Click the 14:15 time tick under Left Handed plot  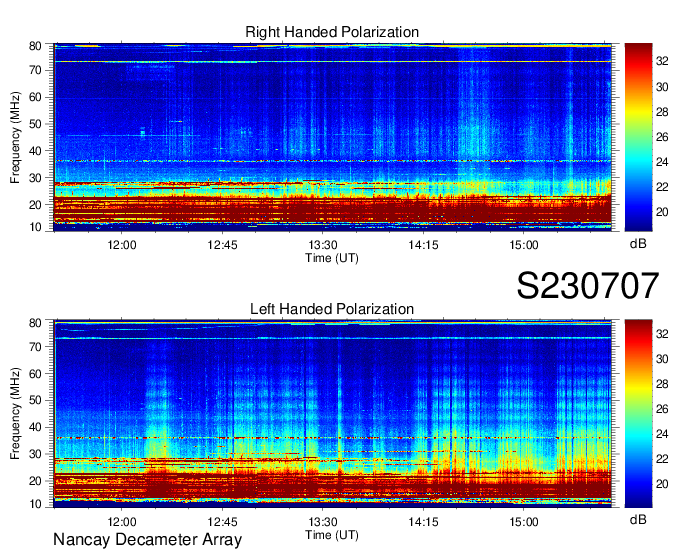(x=423, y=522)
